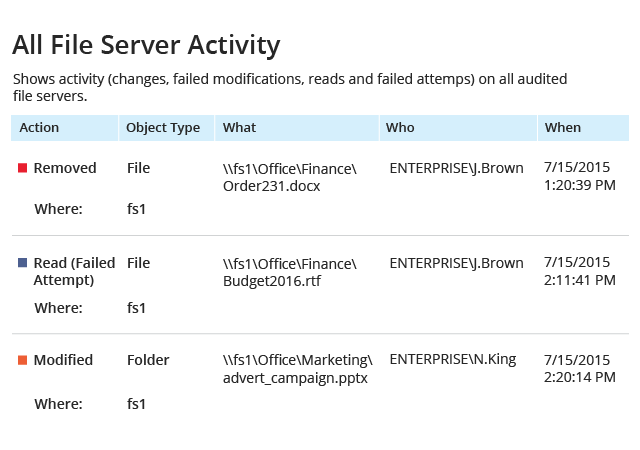Click the blue Read (Failed Attempt) indicator square
The image size is (640, 450).
(x=23, y=263)
